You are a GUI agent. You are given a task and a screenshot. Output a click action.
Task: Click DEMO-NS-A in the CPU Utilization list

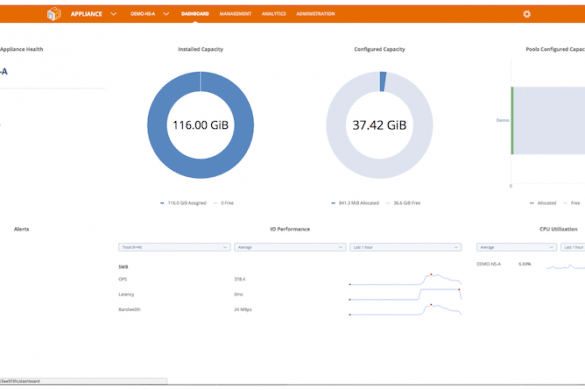point(488,264)
